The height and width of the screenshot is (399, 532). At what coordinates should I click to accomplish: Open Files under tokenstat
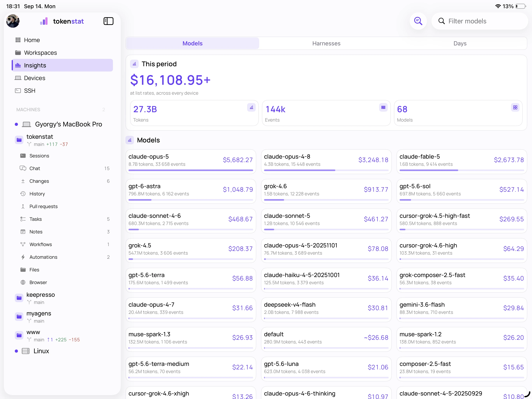point(64,270)
